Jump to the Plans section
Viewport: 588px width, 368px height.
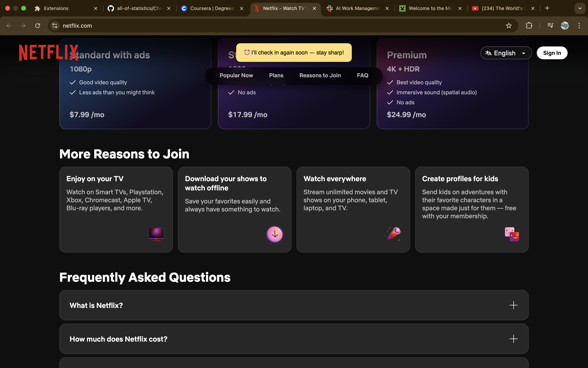click(276, 75)
